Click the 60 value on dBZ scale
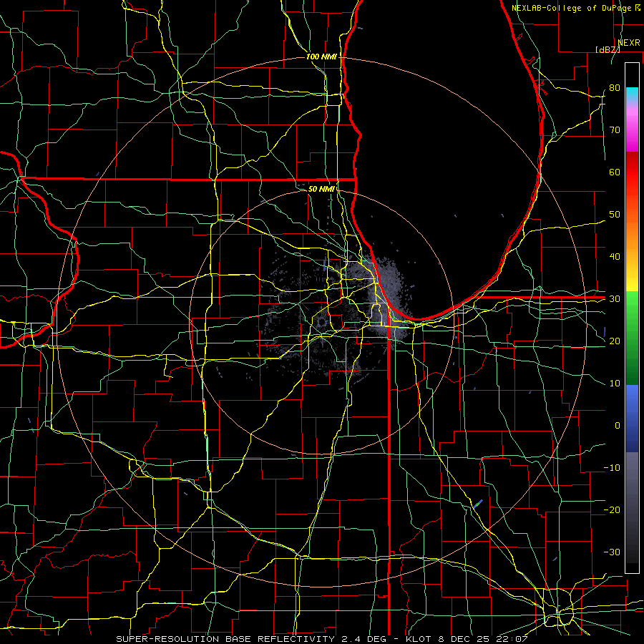 [x=615, y=172]
